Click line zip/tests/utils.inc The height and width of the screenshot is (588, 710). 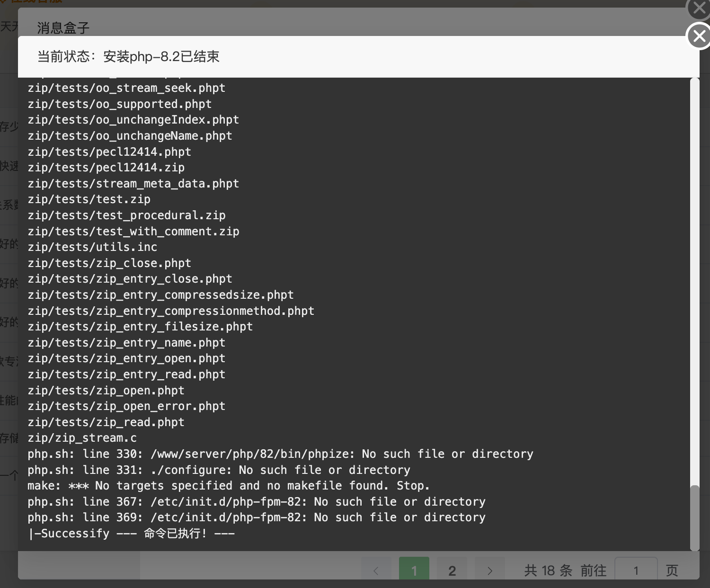tap(92, 247)
